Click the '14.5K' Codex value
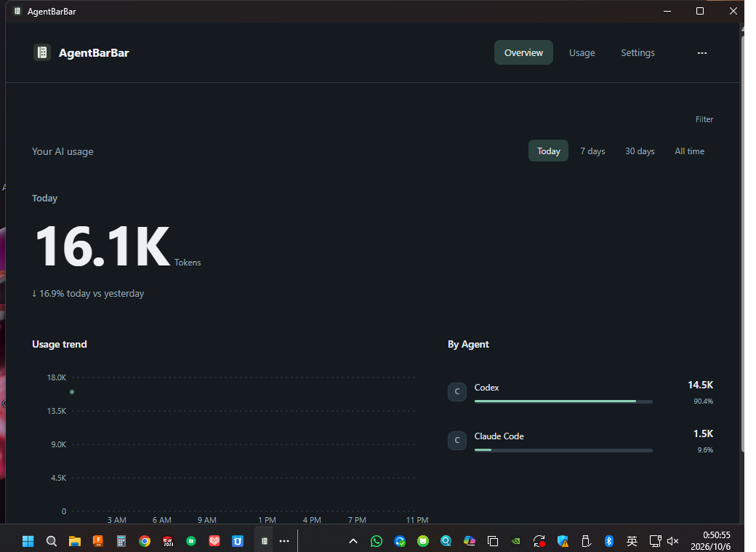The image size is (756, 552). [x=701, y=385]
